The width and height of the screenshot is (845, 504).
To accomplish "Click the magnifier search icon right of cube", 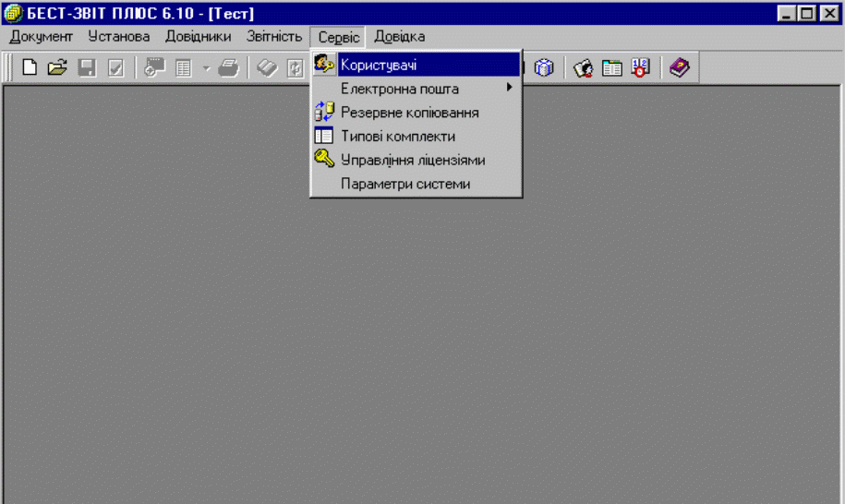I will 583,68.
